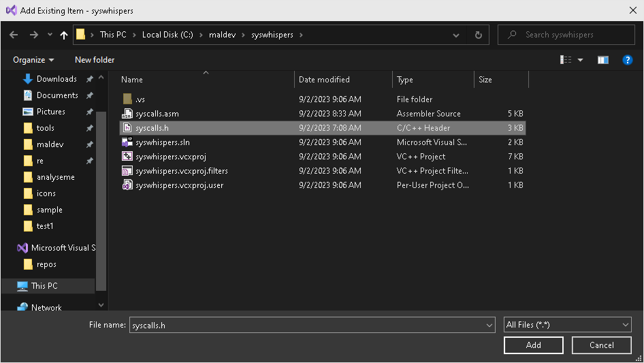Go up one folder level
644x363 pixels.
point(64,35)
